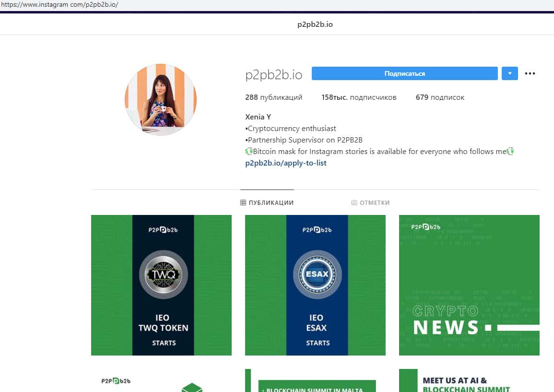The image size is (554, 392).
Task: Click the blue Подписаться follow button
Action: click(404, 73)
